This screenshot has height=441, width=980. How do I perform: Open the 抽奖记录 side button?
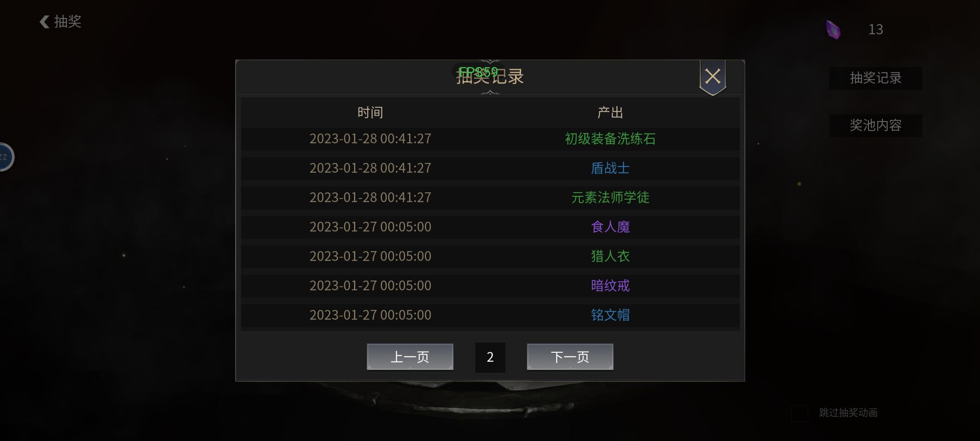point(875,78)
